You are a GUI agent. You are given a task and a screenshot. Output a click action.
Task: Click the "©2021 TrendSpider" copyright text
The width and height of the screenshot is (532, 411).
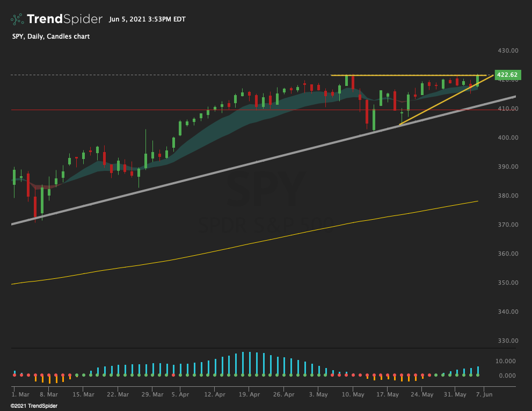tap(34, 406)
